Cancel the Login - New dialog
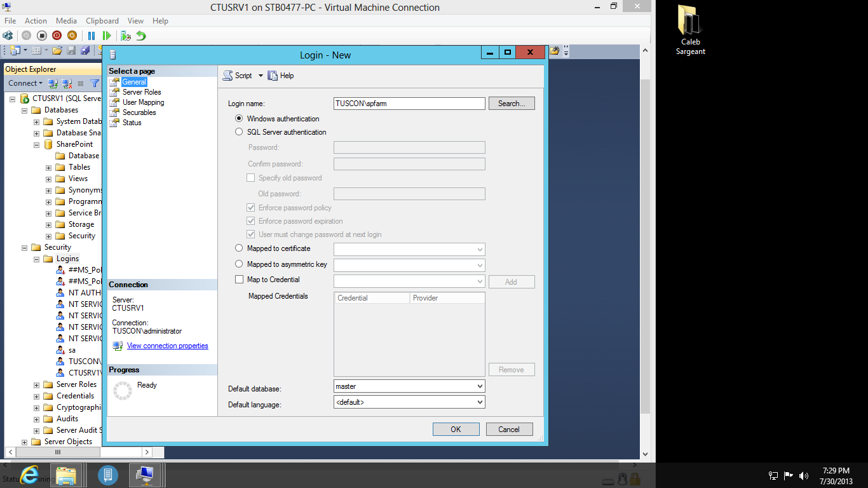 pos(509,430)
